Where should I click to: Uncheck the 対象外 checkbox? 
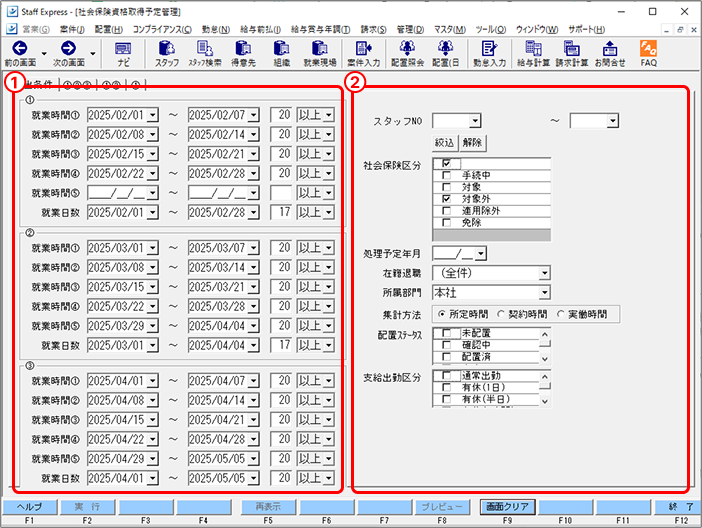[446, 198]
